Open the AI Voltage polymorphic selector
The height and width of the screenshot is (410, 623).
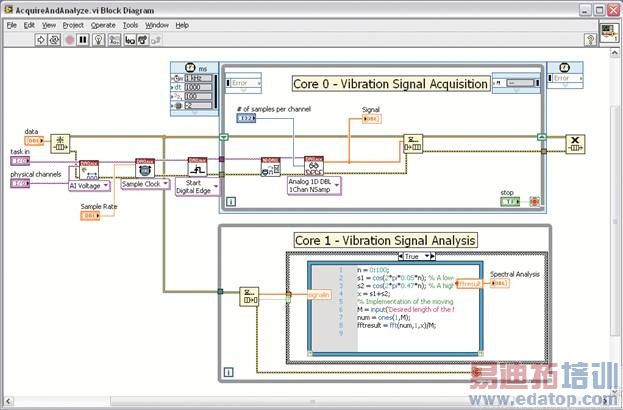coord(89,186)
